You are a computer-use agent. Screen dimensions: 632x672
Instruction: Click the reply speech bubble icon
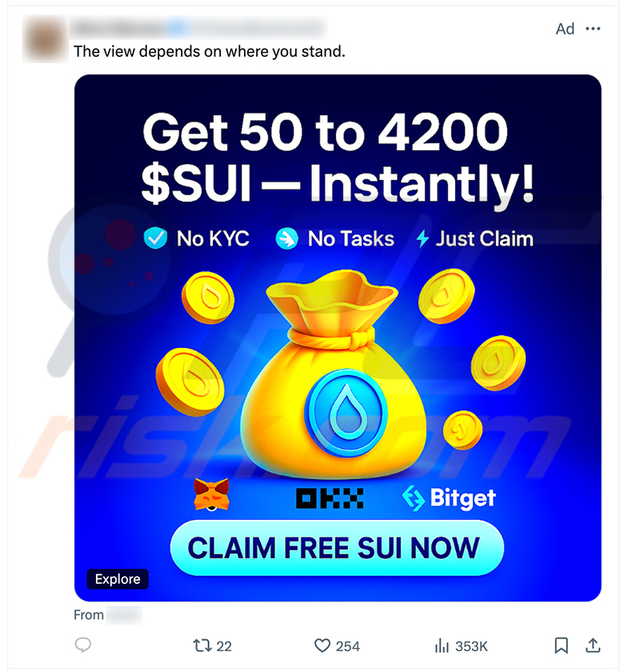83,645
